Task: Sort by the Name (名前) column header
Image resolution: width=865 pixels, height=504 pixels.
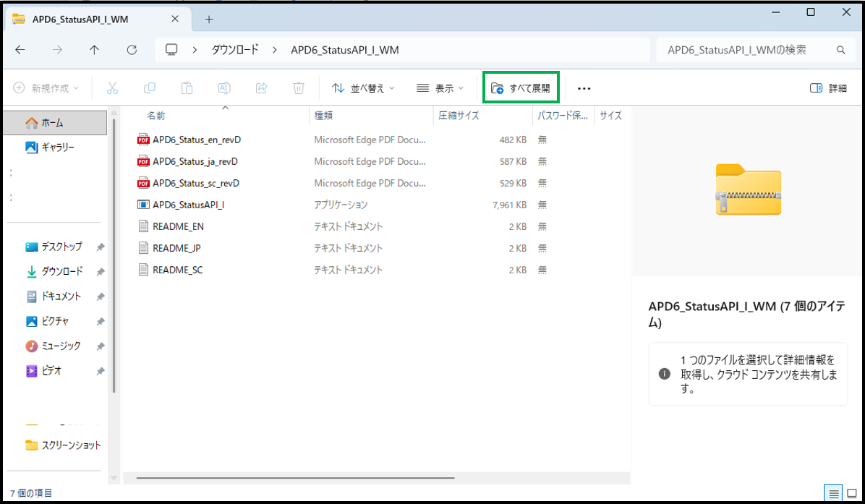Action: [156, 116]
